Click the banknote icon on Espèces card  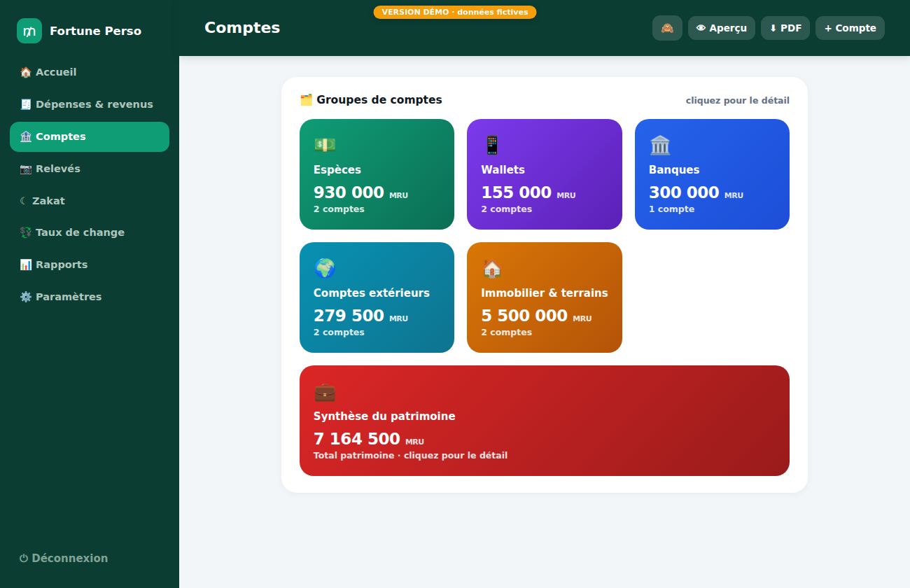(x=325, y=145)
